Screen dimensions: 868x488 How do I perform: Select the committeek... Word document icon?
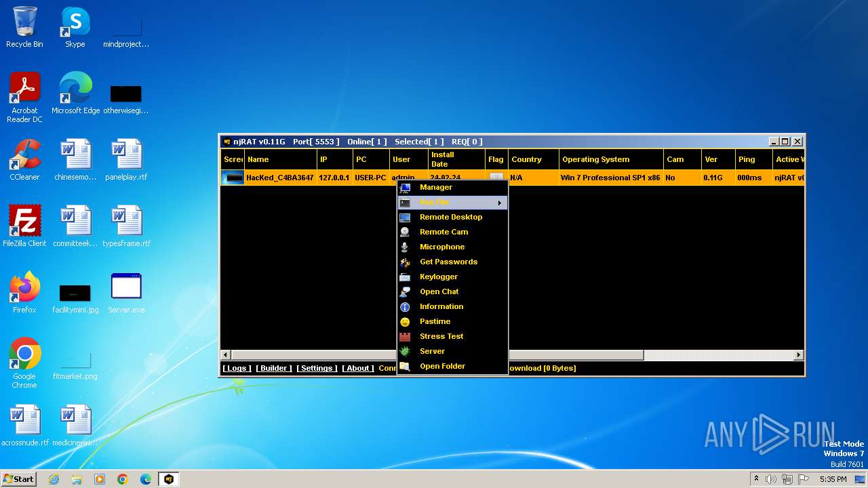[75, 226]
